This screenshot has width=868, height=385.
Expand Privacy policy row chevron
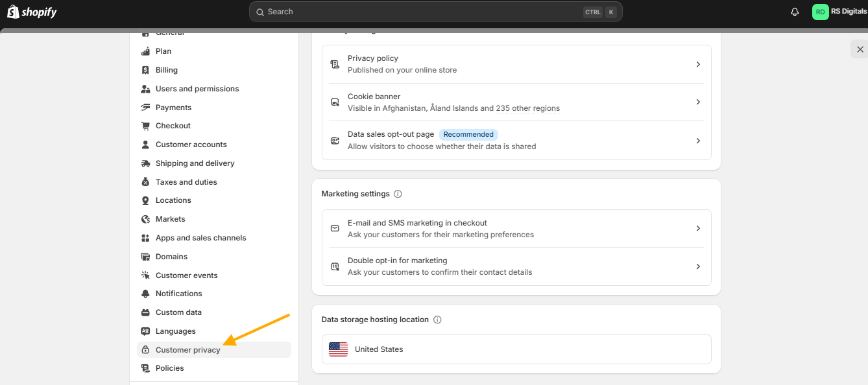(698, 64)
